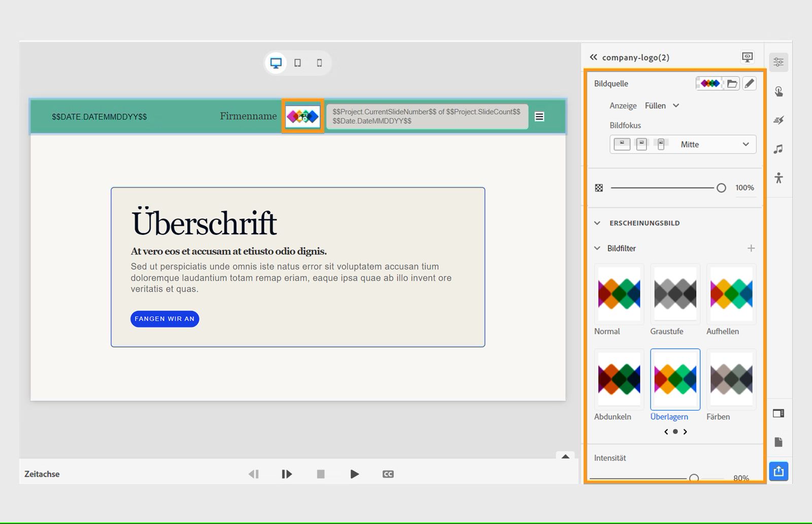Stop timeline playback
The width and height of the screenshot is (812, 524).
click(321, 474)
